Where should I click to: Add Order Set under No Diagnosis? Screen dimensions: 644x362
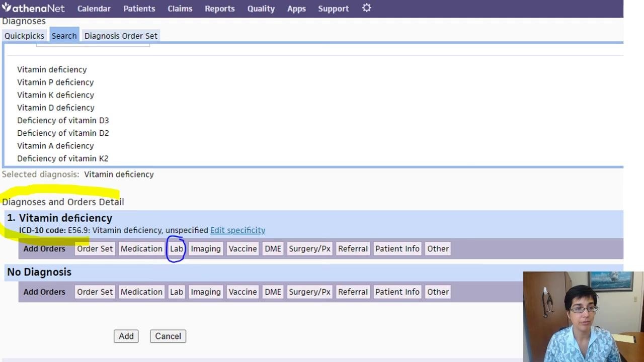point(95,292)
